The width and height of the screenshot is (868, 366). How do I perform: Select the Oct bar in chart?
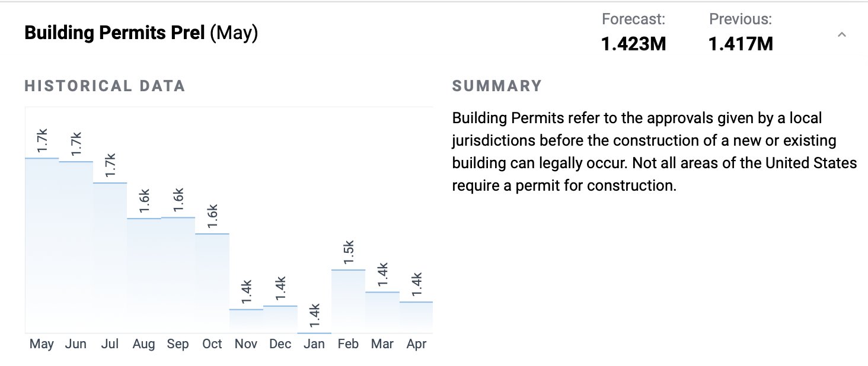click(212, 283)
